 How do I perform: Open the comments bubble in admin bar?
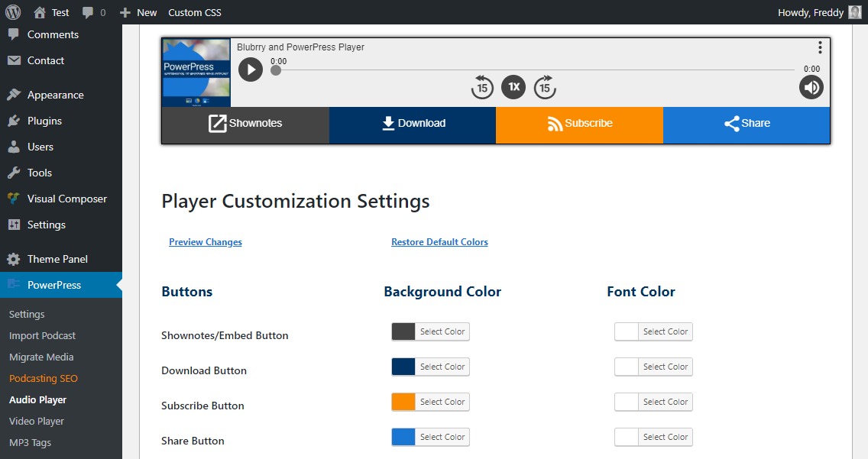pos(93,12)
